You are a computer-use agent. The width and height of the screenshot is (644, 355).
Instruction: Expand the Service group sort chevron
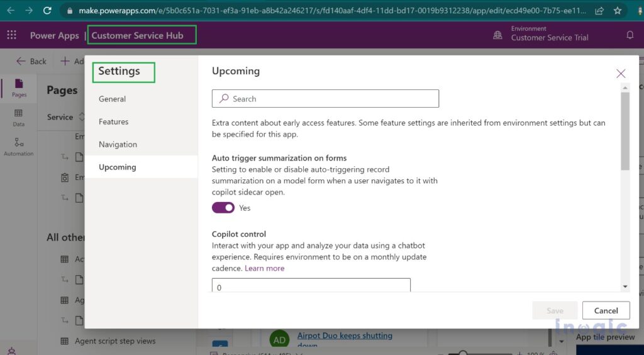point(82,117)
